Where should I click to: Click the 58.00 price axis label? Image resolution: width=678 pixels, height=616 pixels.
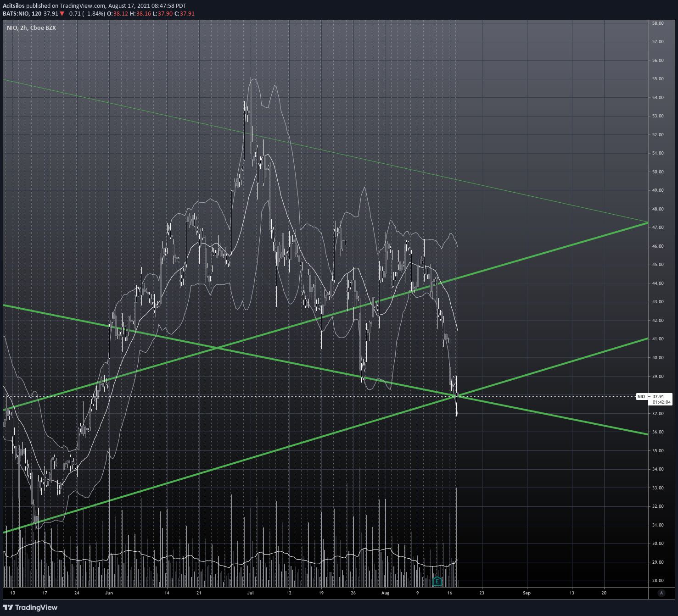[658, 23]
